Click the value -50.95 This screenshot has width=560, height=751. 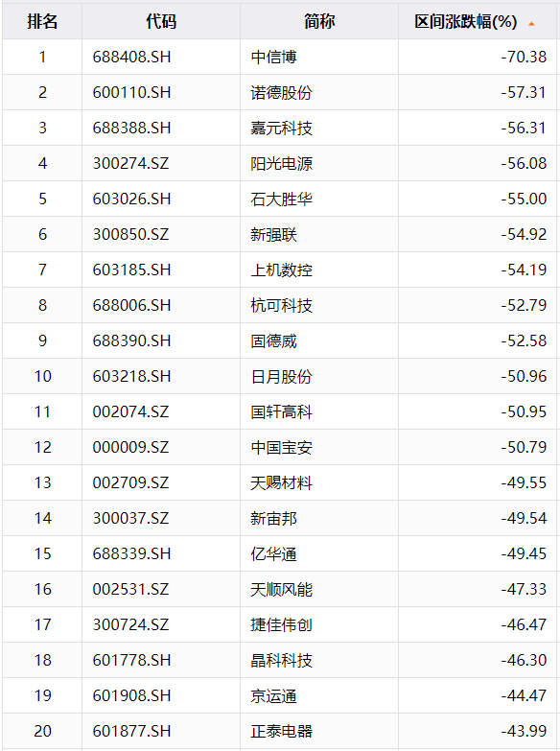click(x=524, y=411)
